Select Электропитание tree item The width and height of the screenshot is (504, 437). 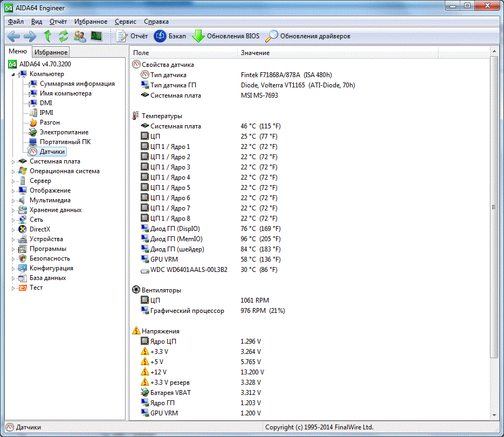[64, 132]
